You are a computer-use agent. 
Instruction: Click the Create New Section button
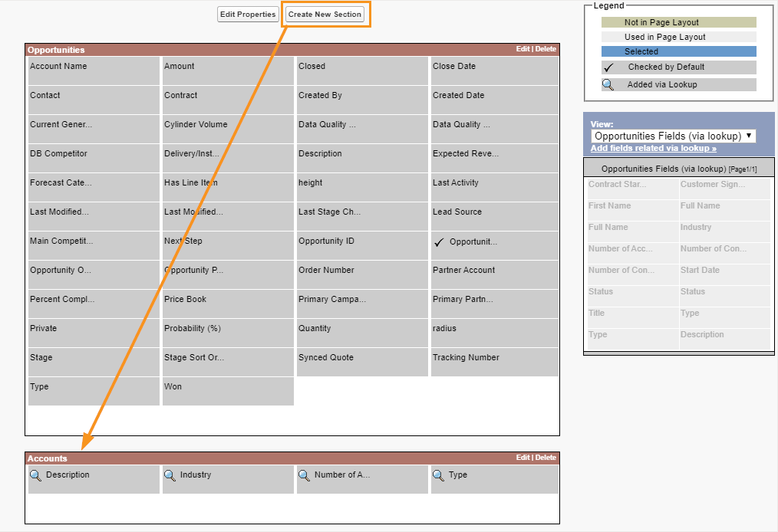click(x=325, y=15)
